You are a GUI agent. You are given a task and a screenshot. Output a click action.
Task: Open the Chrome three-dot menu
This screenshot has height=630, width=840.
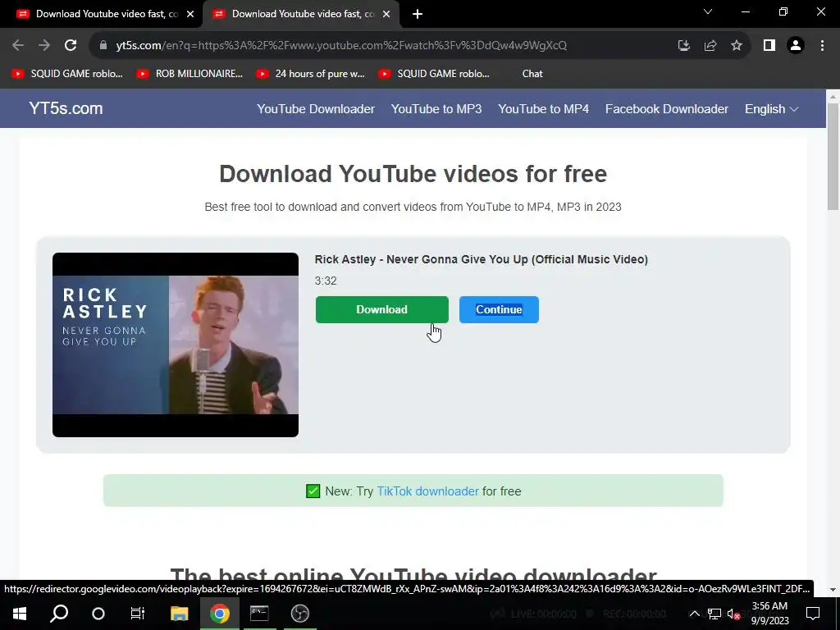pyautogui.click(x=822, y=46)
